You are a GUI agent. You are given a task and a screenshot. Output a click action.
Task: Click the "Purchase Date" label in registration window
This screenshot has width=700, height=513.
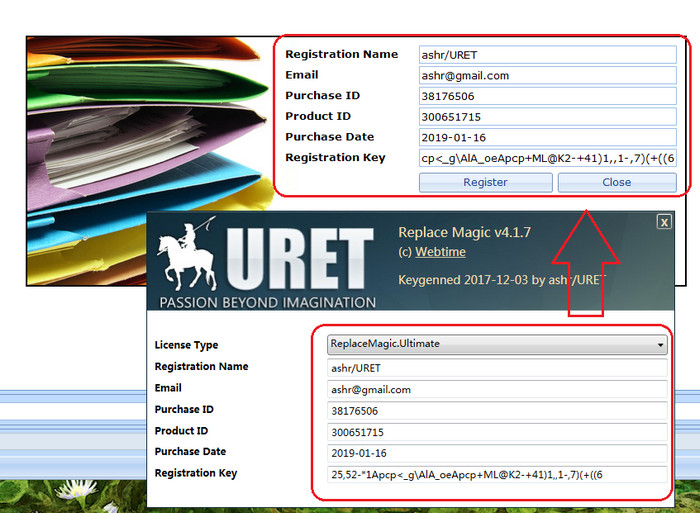point(329,137)
